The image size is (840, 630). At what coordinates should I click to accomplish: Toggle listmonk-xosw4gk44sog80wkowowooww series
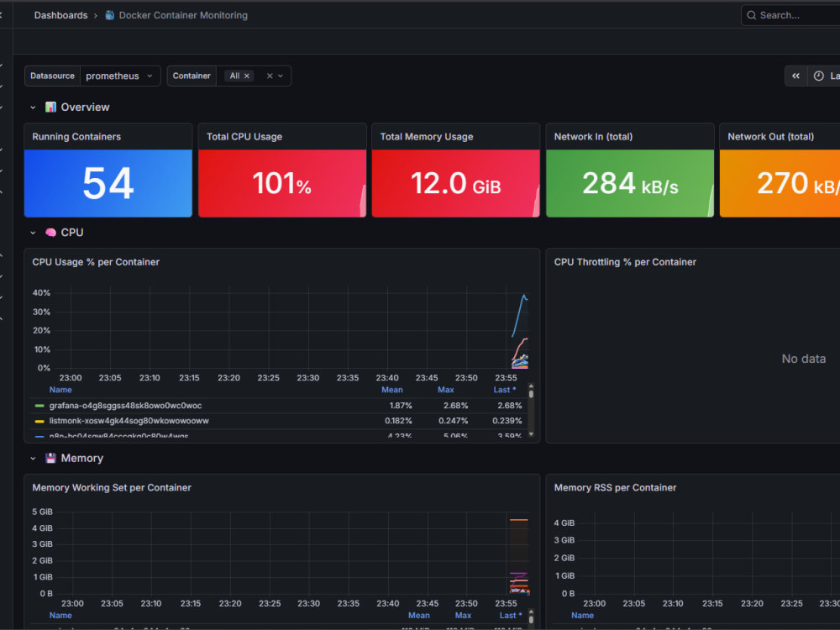(x=129, y=421)
